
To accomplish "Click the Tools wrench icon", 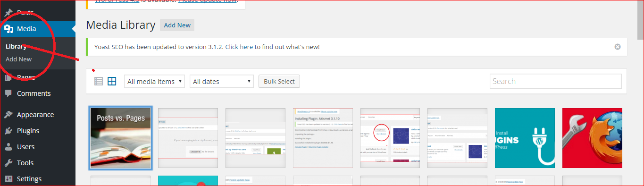I will click(8, 163).
